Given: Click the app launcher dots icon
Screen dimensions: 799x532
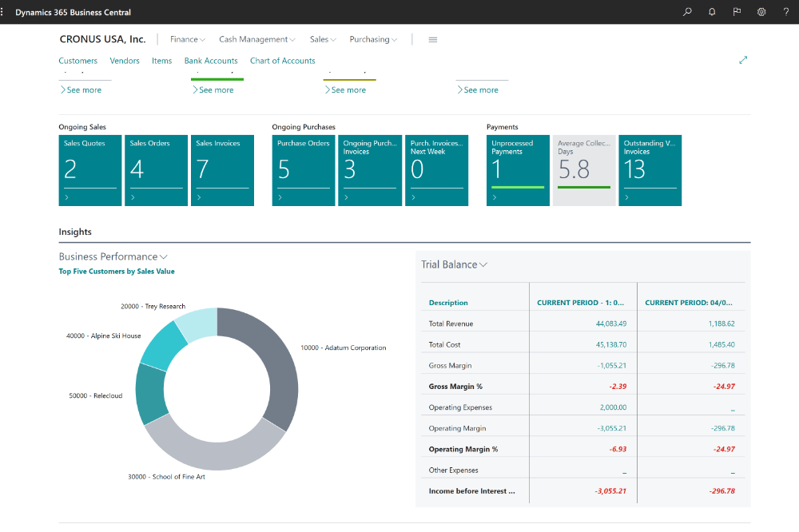Looking at the screenshot, I should 2,12.
